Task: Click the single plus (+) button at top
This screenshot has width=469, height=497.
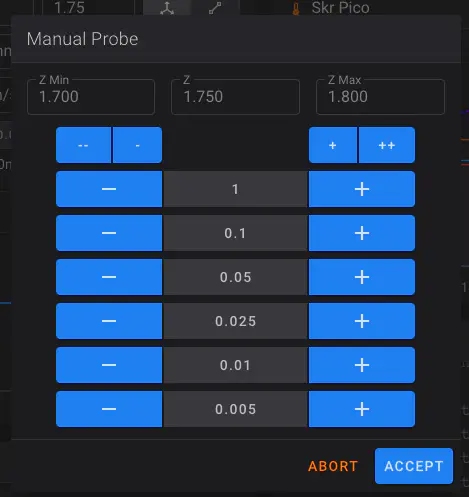Action: coord(333,145)
